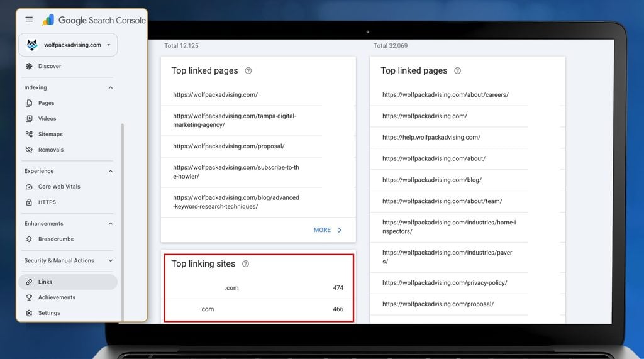Viewport: 644px width, 359px height.
Task: Click the Total 12,125 text
Action: pyautogui.click(x=181, y=46)
